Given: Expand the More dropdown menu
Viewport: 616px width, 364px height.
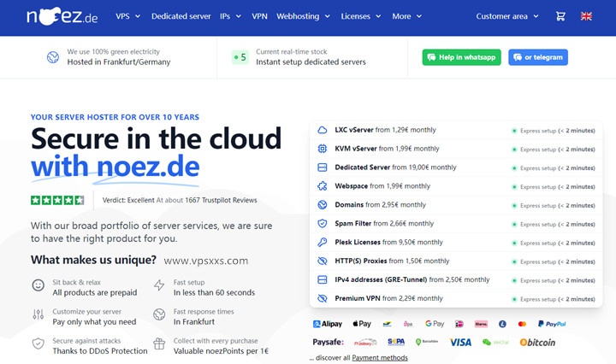Looking at the screenshot, I should coord(406,16).
